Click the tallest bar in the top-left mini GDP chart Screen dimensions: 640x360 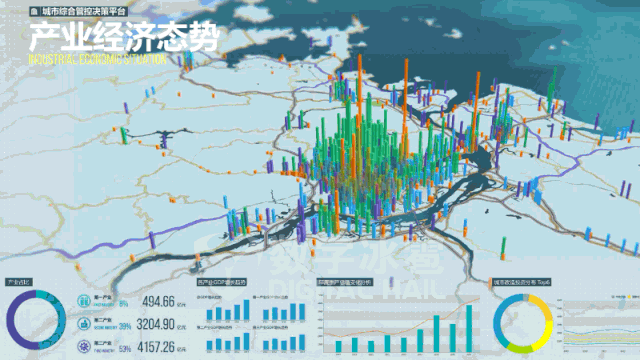tap(246, 310)
